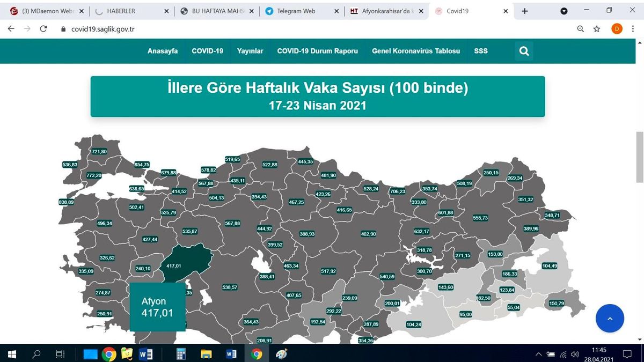
Task: Click the browser forward arrow
Action: 27,29
